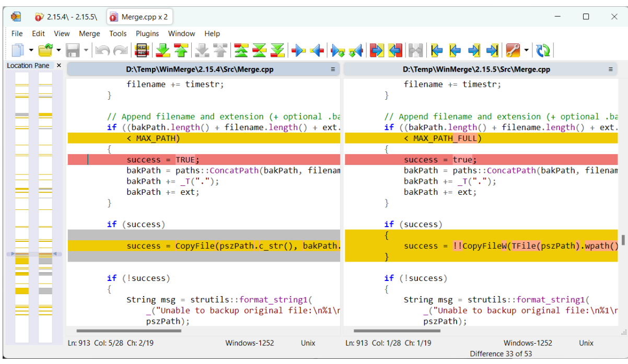Click the Select Line Difference icon
Screen dimensions: 628x364
pyautogui.click(x=142, y=50)
